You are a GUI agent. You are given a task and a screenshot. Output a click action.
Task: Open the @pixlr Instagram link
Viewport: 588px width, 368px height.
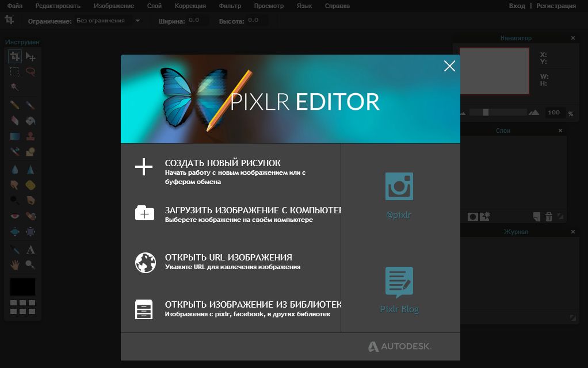399,195
